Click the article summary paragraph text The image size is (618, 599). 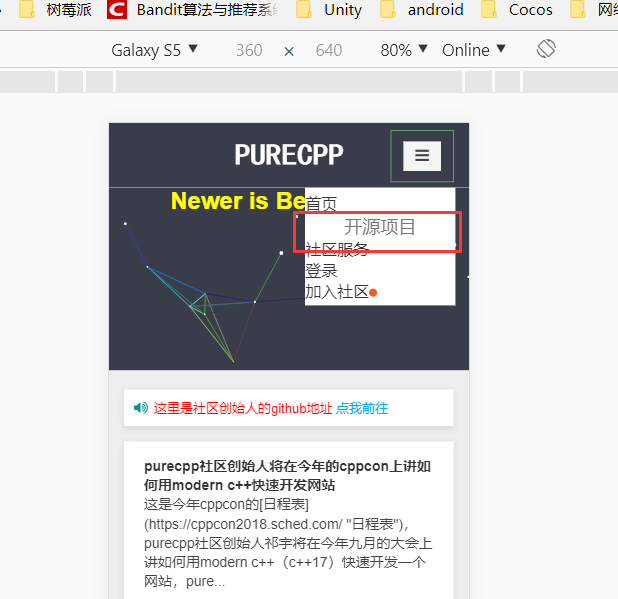point(288,543)
